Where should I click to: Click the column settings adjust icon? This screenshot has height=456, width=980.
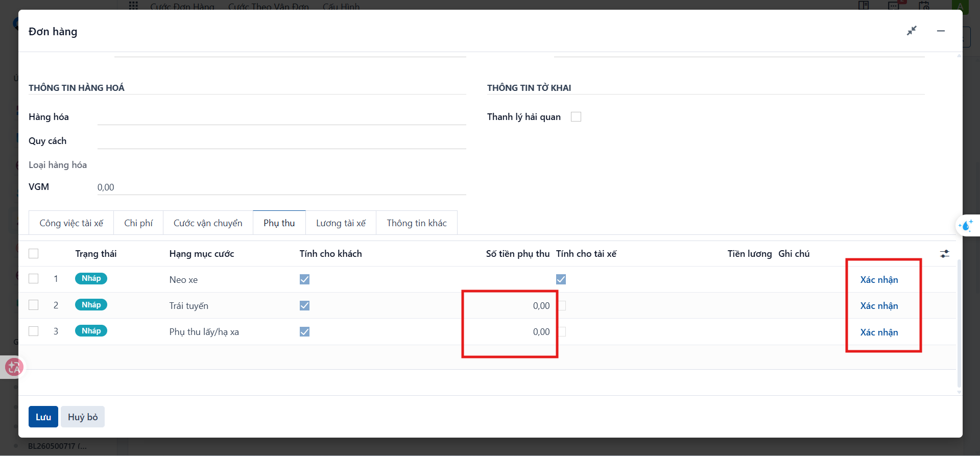point(945,254)
